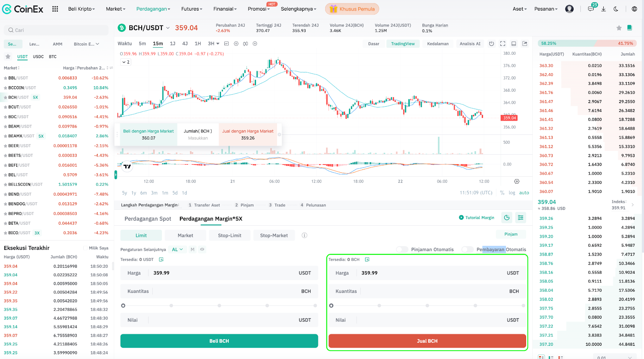Open Tutorial Margin link
Screen dimensions: 644x359
[x=477, y=218]
